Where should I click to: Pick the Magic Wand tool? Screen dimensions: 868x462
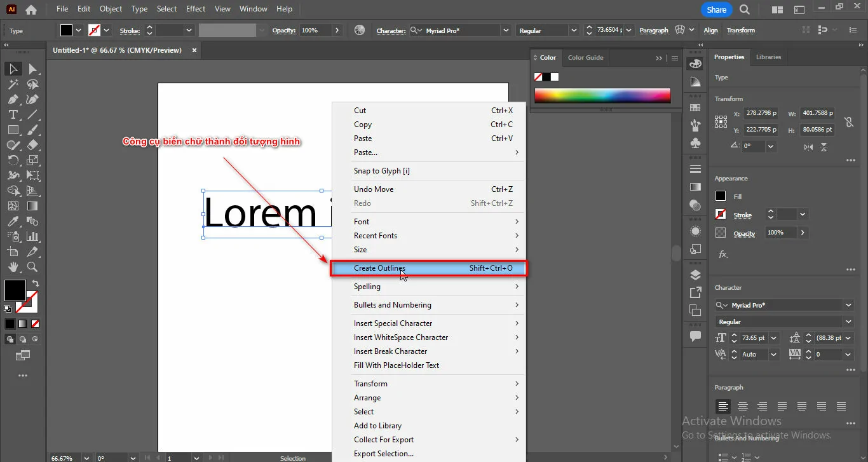point(13,84)
